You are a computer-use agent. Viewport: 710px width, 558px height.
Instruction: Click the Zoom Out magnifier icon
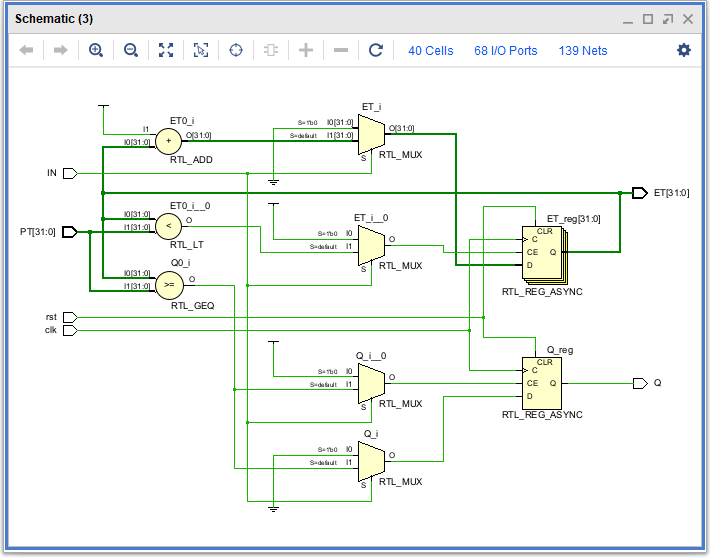[130, 50]
